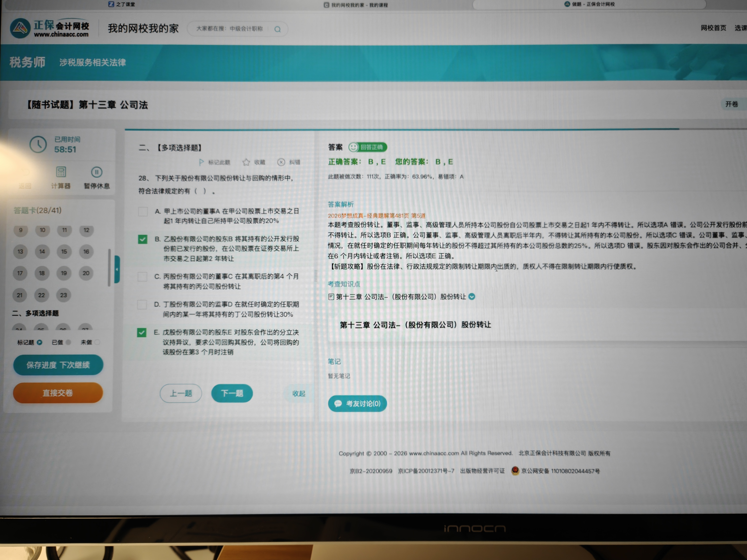Click the answer card vertical scrollbar
Screen dimensions: 747x560
click(109, 268)
